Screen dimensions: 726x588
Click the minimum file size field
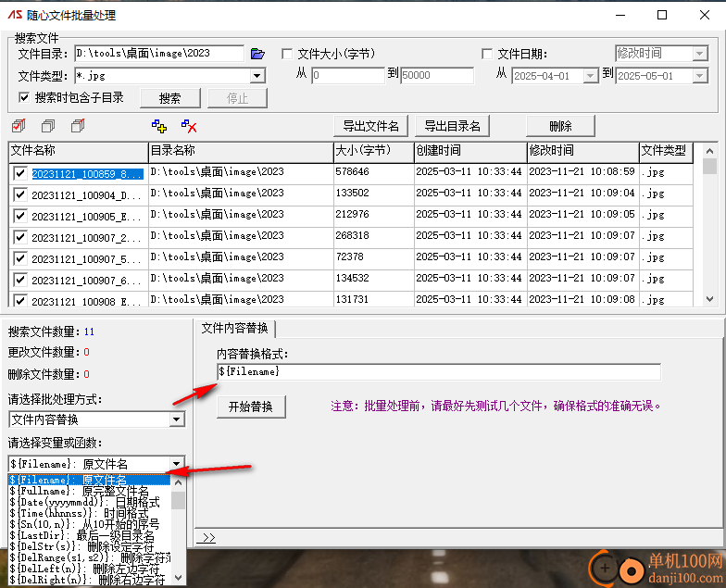348,75
